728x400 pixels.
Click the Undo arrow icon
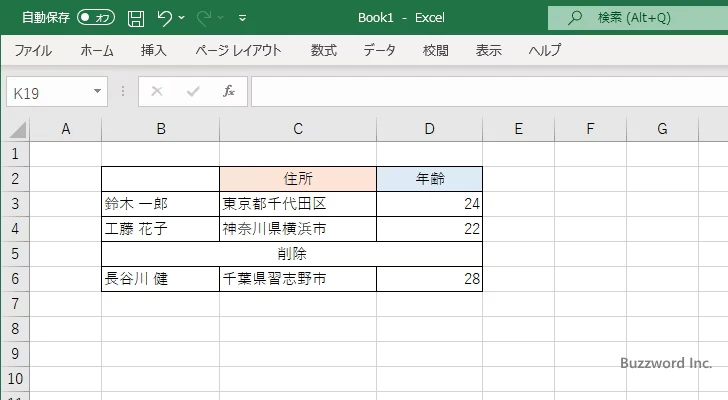click(164, 18)
